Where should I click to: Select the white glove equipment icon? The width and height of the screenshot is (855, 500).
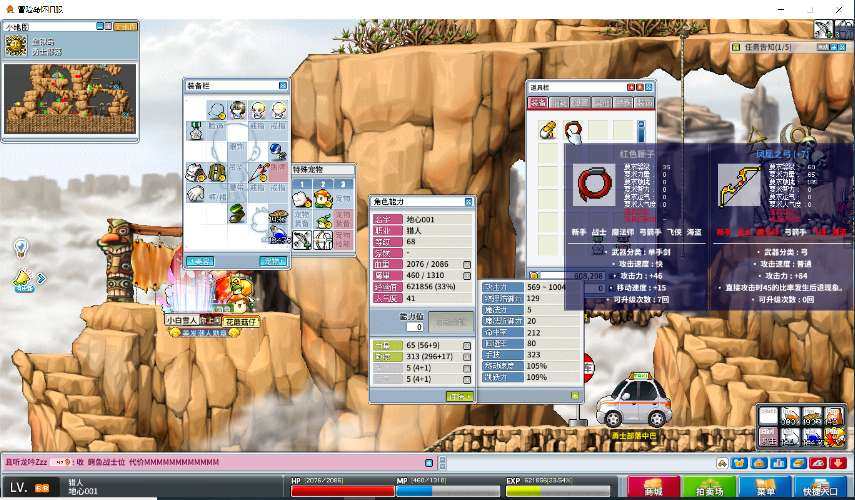(196, 194)
